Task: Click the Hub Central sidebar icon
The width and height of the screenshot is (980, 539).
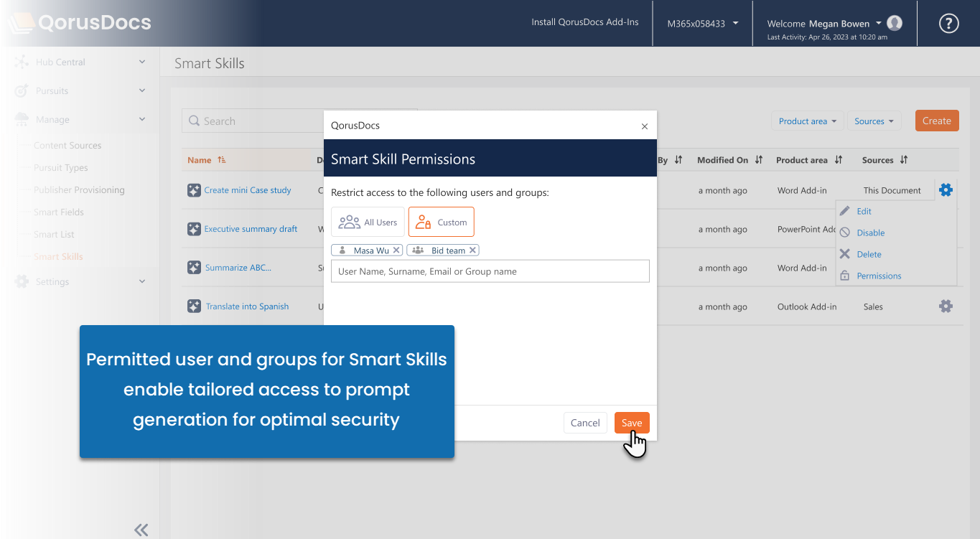Action: tap(22, 62)
